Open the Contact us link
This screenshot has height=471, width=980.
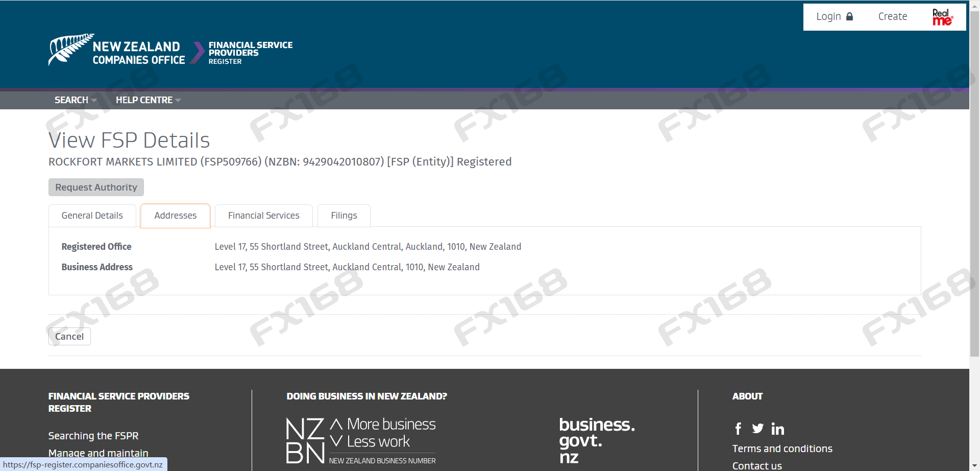point(757,465)
